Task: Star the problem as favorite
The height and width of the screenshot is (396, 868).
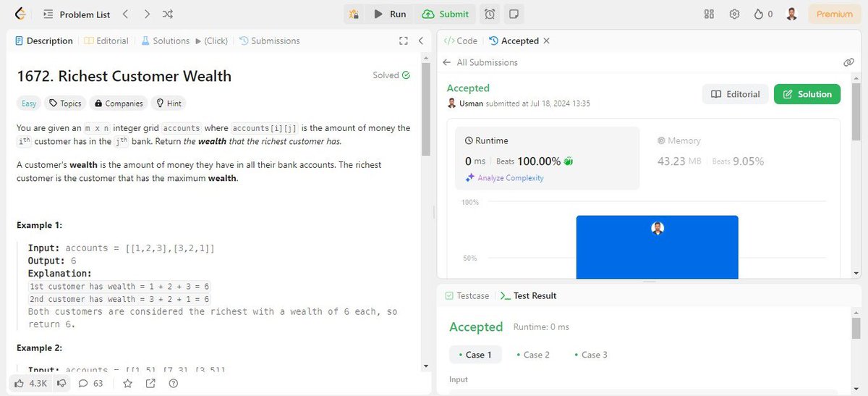Action: tap(127, 383)
